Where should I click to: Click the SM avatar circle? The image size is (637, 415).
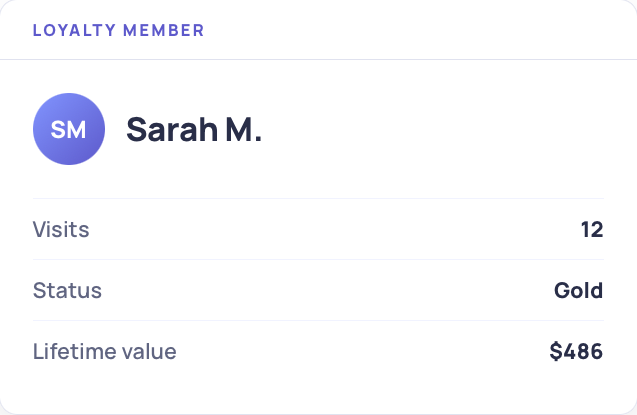(69, 129)
